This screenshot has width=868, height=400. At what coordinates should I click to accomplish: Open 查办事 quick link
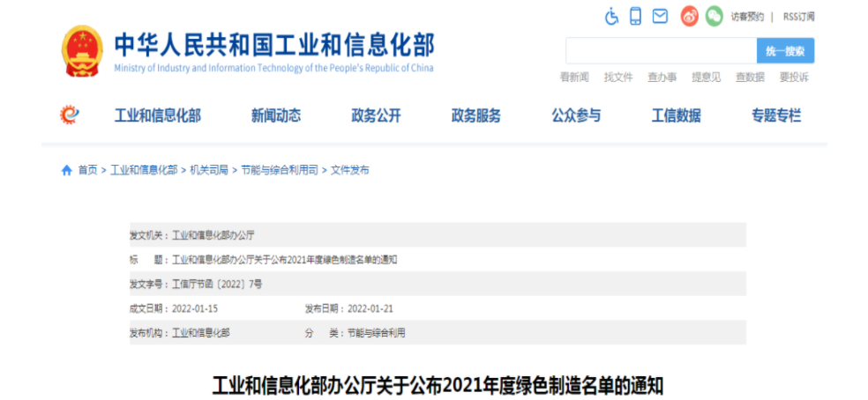(662, 78)
